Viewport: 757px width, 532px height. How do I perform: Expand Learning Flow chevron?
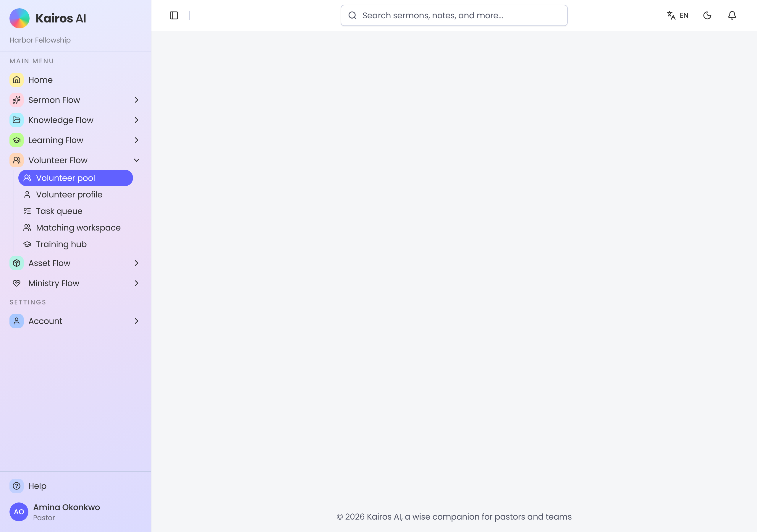pos(137,140)
